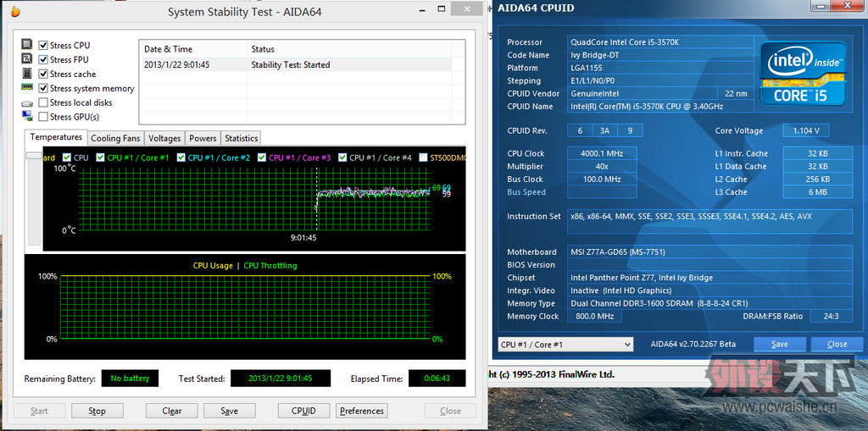Enable the ST500DM graph checkbox
The width and height of the screenshot is (868, 431).
point(424,157)
